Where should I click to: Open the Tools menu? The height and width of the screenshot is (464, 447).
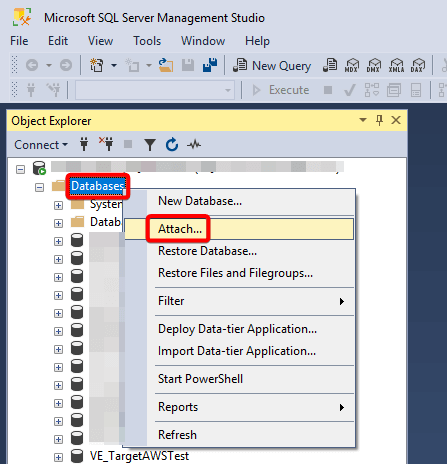click(147, 41)
